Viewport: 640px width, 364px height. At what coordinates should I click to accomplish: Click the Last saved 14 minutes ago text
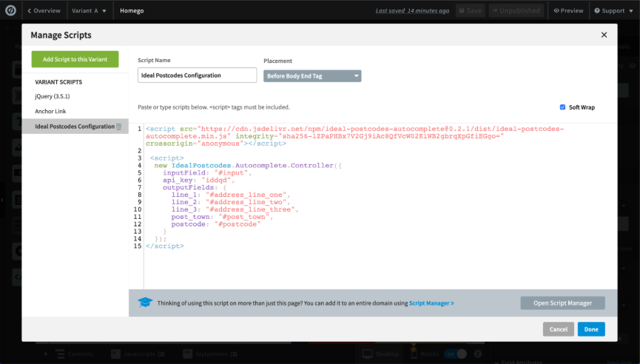[412, 10]
